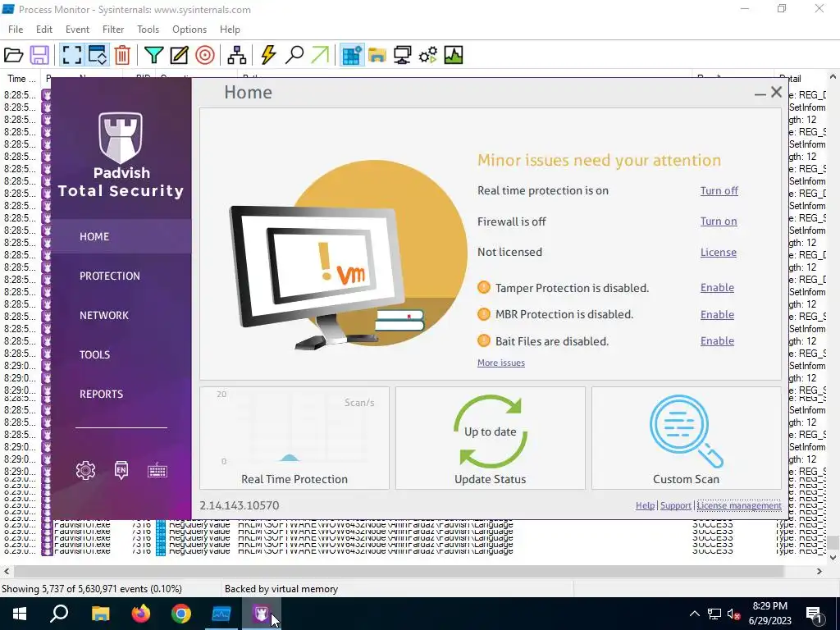Click the License link next to Not licensed
840x630 pixels.
click(719, 253)
